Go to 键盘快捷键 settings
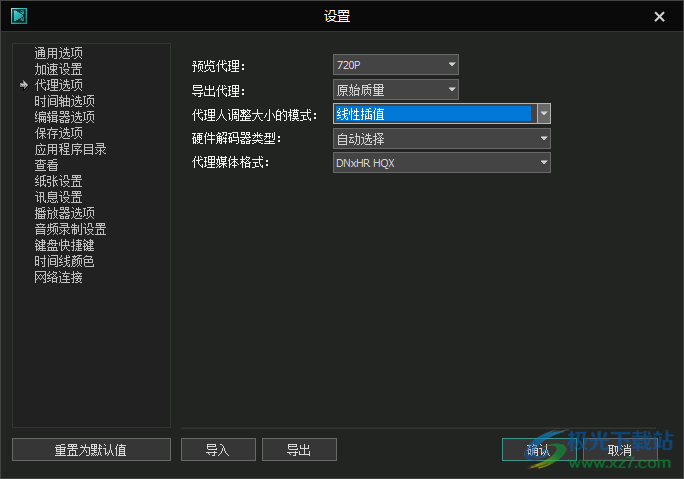This screenshot has height=479, width=684. (x=65, y=245)
